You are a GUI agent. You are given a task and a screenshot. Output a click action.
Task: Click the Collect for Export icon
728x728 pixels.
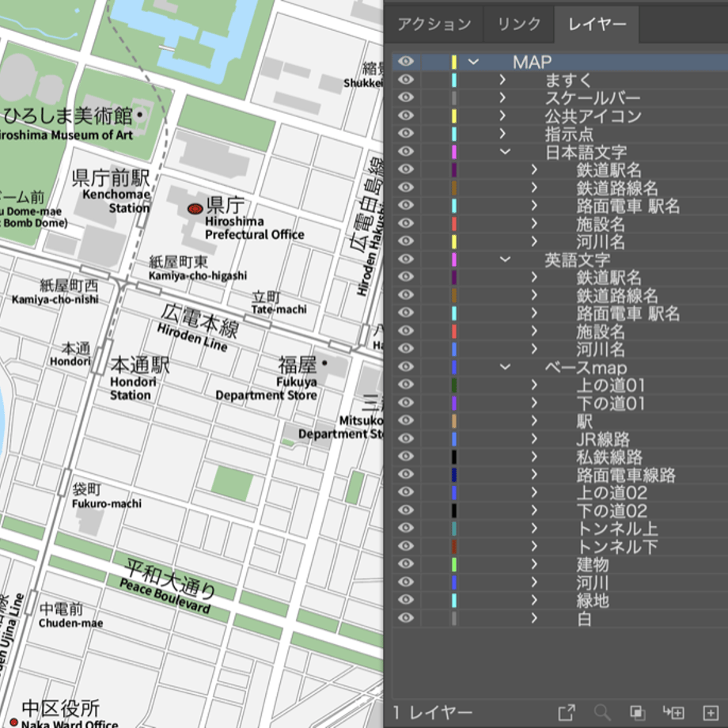[567, 712]
